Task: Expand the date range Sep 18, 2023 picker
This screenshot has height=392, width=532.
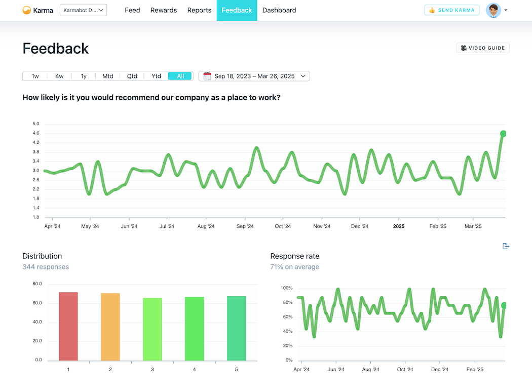Action: click(254, 76)
